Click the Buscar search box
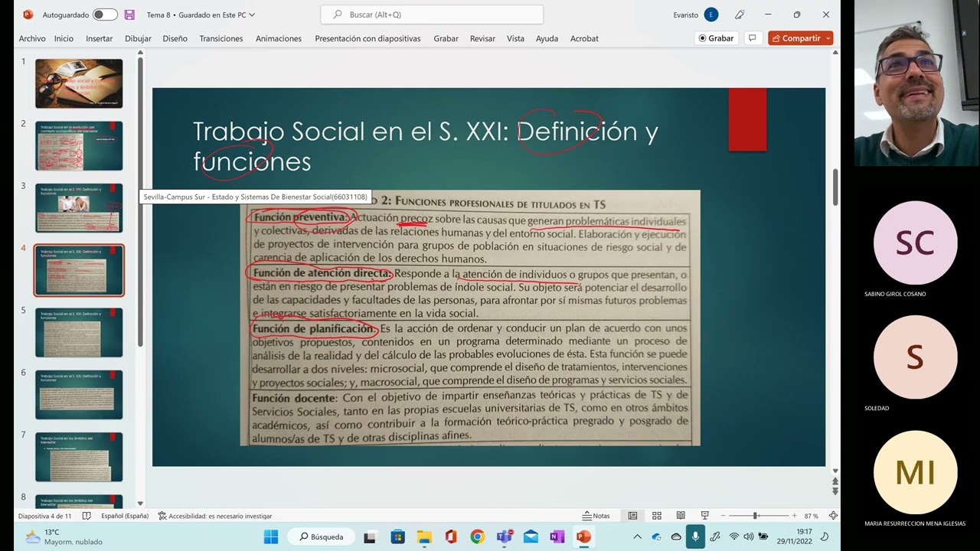Viewport: 980px width, 551px height. coord(432,15)
